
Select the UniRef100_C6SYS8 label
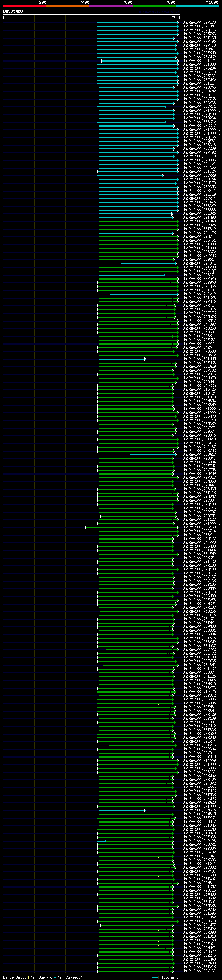pyautogui.click(x=199, y=527)
